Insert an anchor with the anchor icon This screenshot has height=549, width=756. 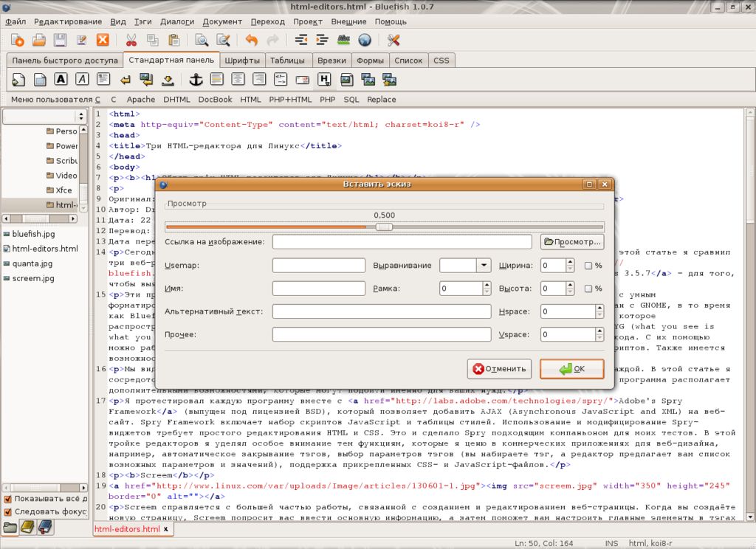pyautogui.click(x=196, y=80)
